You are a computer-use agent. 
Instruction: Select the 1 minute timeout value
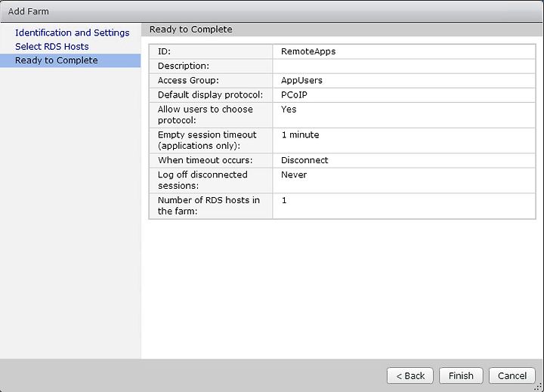(x=300, y=135)
